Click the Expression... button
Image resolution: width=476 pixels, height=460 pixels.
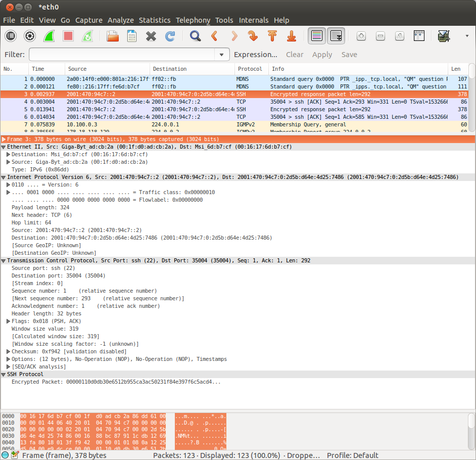pyautogui.click(x=256, y=55)
